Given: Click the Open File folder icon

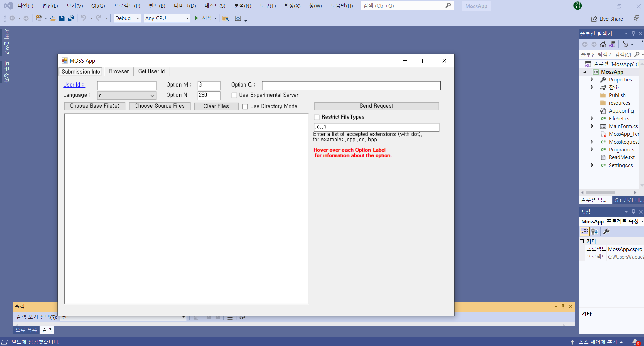Looking at the screenshot, I should (52, 18).
